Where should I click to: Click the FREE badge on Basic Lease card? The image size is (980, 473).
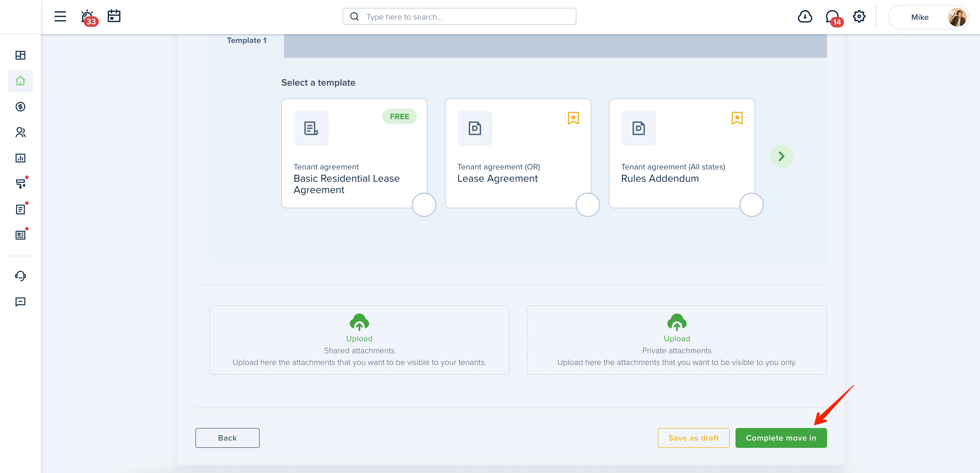click(399, 117)
